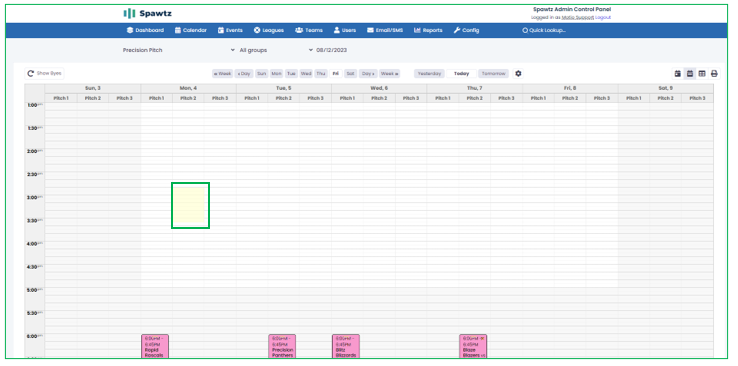Open the Blaze Blazers fixture on Thursday
The height and width of the screenshot is (366, 738).
(x=473, y=346)
